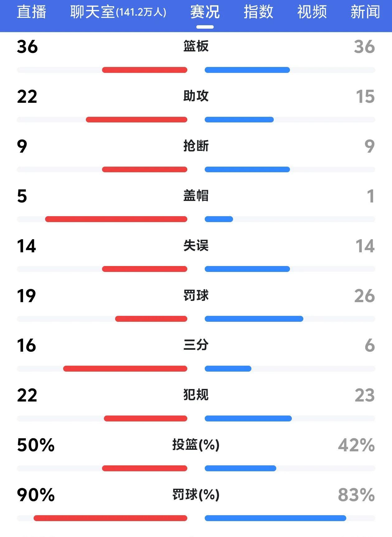Click the red 助攻 bar
The height and width of the screenshot is (537, 392).
point(137,120)
